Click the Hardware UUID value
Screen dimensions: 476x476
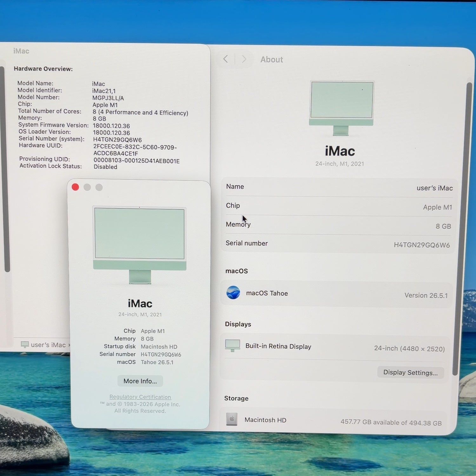(x=135, y=150)
